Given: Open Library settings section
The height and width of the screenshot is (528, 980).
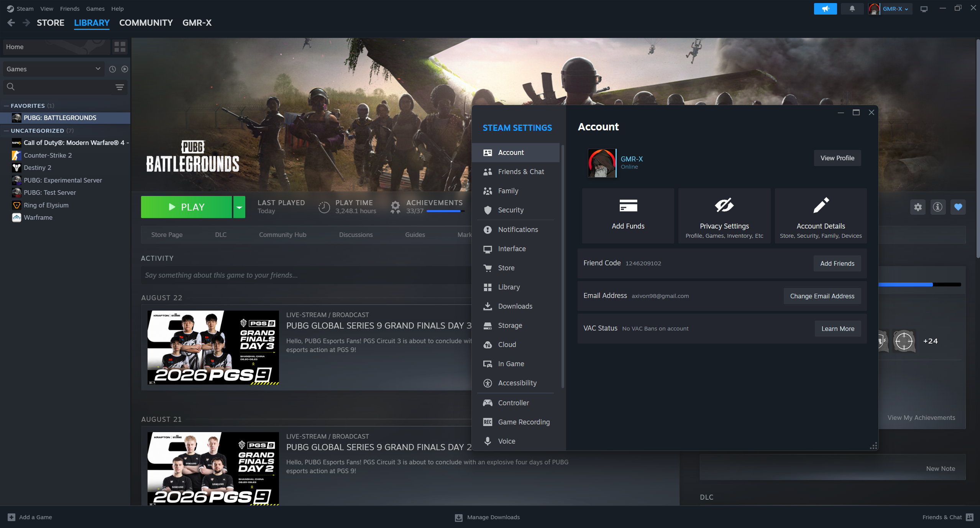Looking at the screenshot, I should (516, 287).
